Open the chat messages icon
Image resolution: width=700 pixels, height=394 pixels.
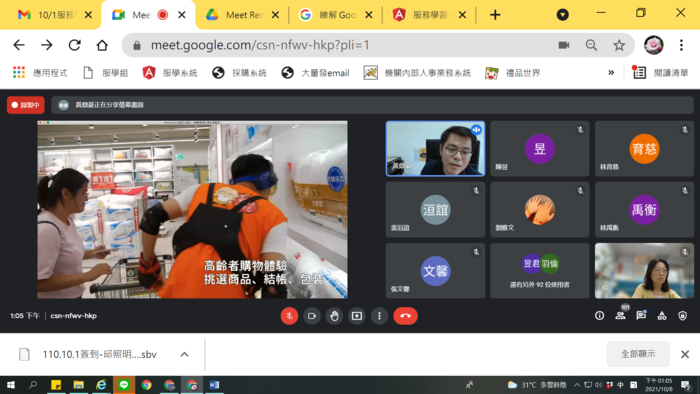pyautogui.click(x=641, y=315)
